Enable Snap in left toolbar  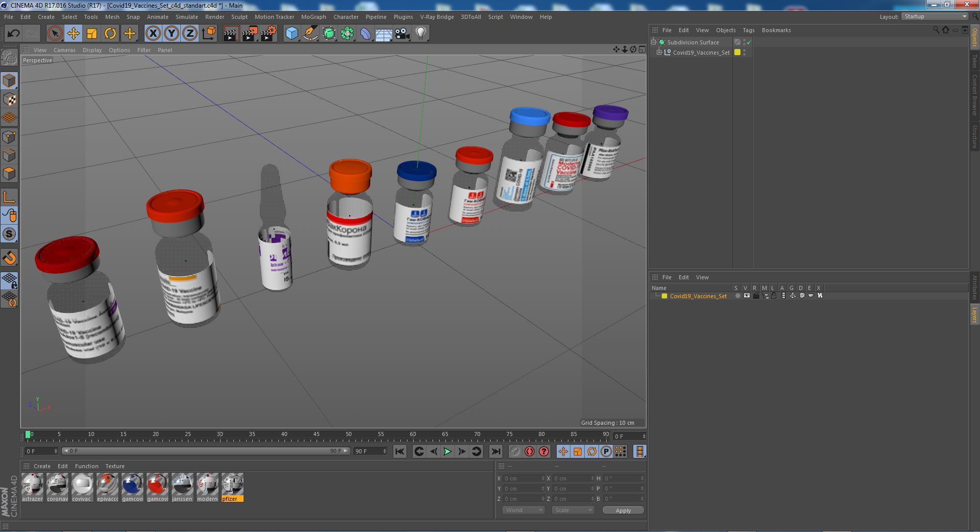point(9,258)
